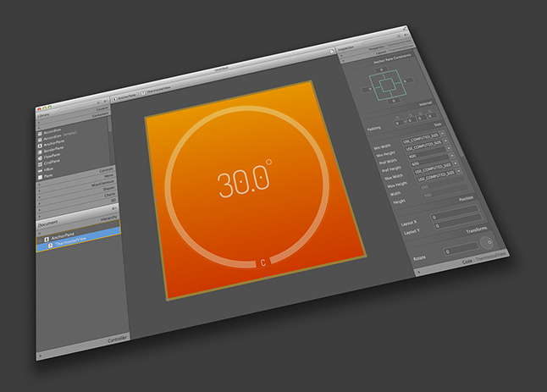Toggle the top anchor line in diagram
The width and height of the screenshot is (547, 392).
(x=384, y=76)
